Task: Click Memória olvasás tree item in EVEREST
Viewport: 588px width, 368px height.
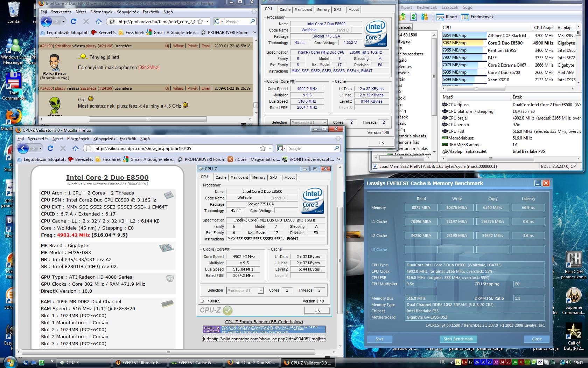Action: point(411,136)
